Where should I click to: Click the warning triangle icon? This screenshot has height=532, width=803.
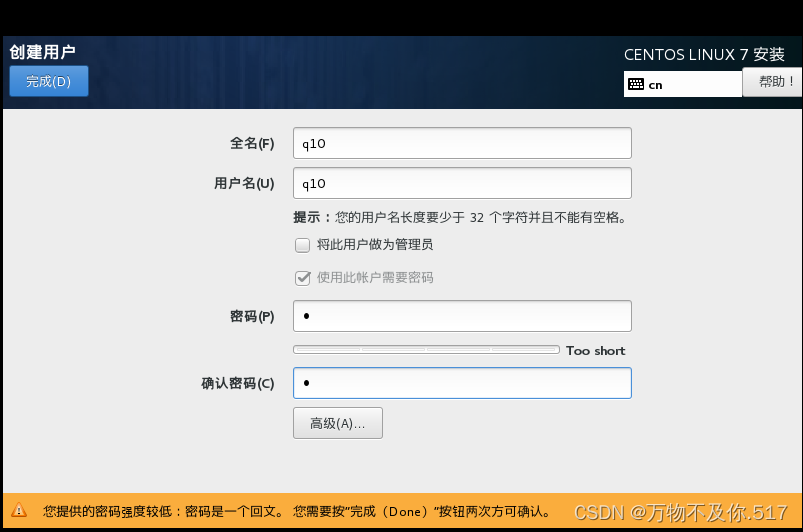click(19, 510)
